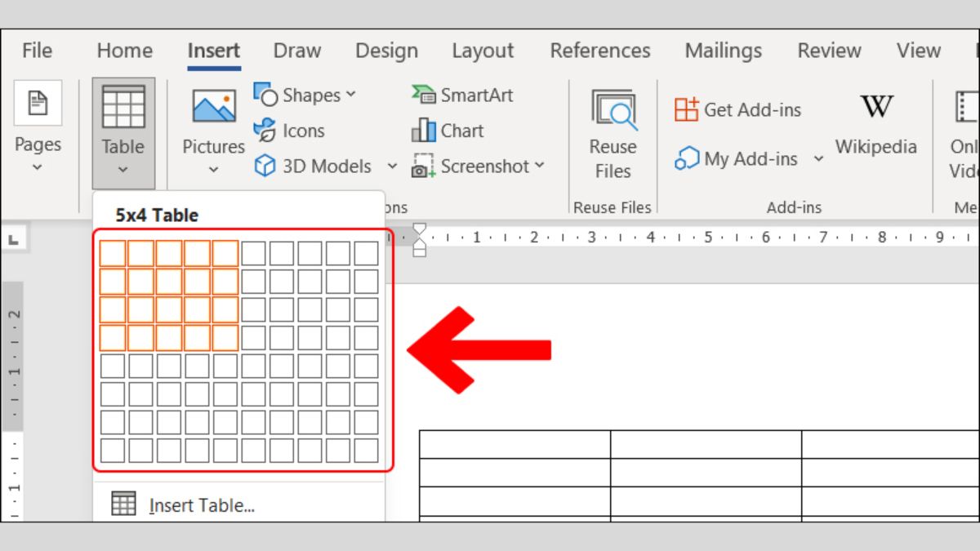Click the Wikipedia add-in icon
The image size is (980, 551).
coord(875,108)
